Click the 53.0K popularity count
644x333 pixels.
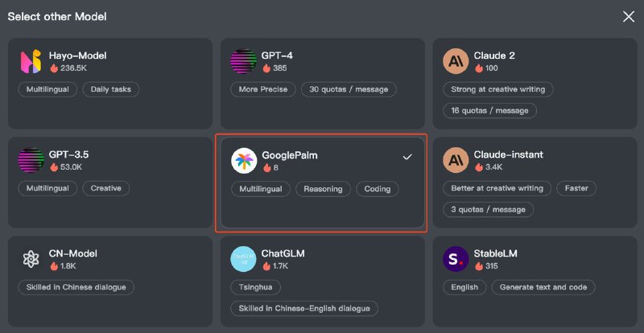click(x=71, y=167)
